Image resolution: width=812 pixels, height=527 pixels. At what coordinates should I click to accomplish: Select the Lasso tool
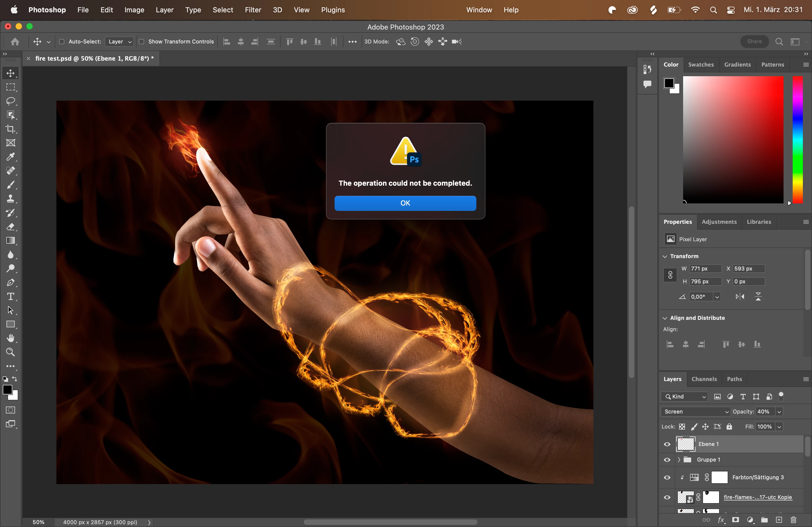tap(10, 101)
